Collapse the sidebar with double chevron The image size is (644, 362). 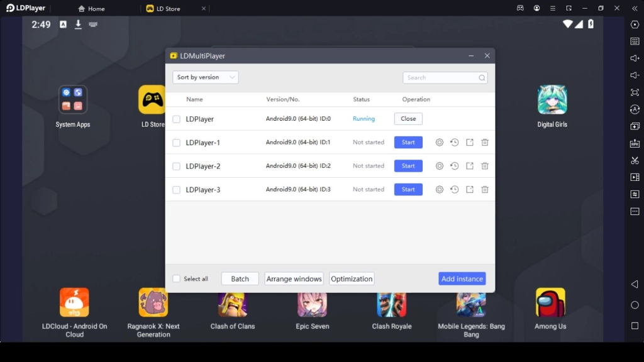pyautogui.click(x=635, y=8)
